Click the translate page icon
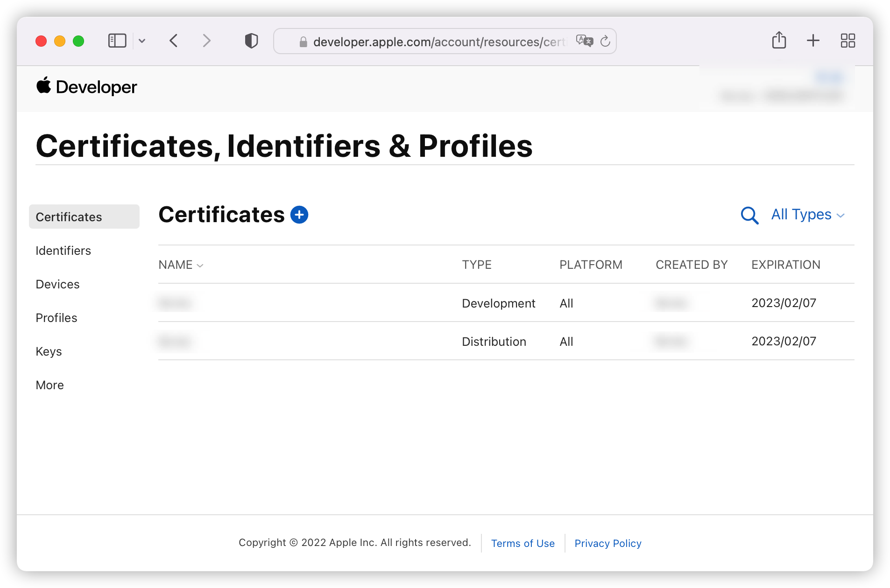 pyautogui.click(x=584, y=42)
